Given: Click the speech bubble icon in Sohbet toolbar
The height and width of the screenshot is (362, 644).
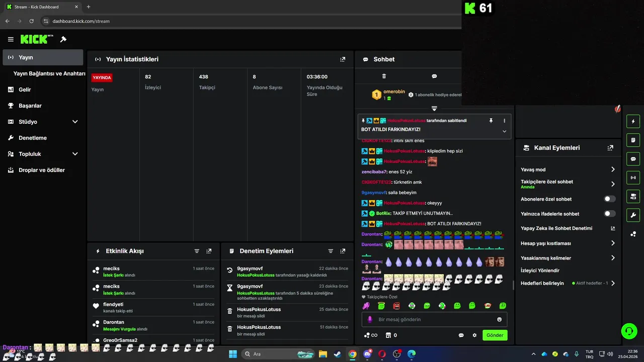Looking at the screenshot, I should (434, 76).
